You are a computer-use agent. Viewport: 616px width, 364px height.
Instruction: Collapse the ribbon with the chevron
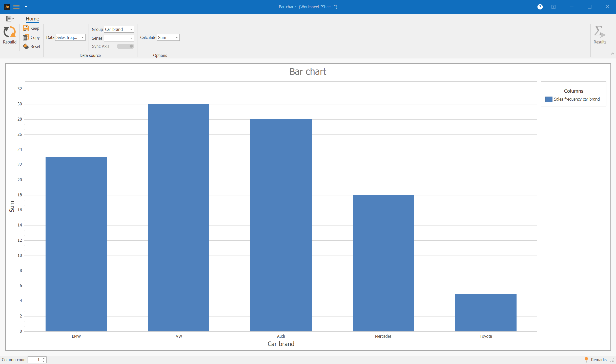[612, 54]
